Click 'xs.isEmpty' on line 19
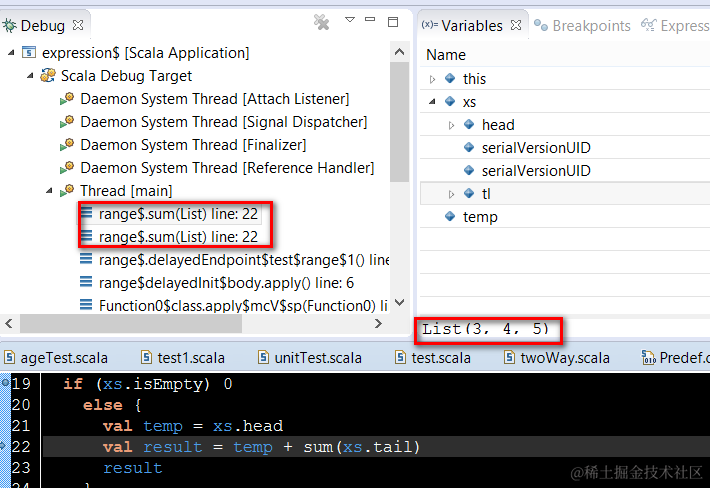Viewport: 710px width, 488px height. click(x=152, y=384)
